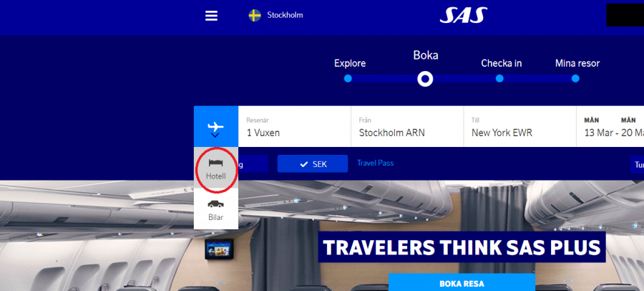Switch to the Explore tab label
Viewport: 644px width, 291px height.
(350, 63)
